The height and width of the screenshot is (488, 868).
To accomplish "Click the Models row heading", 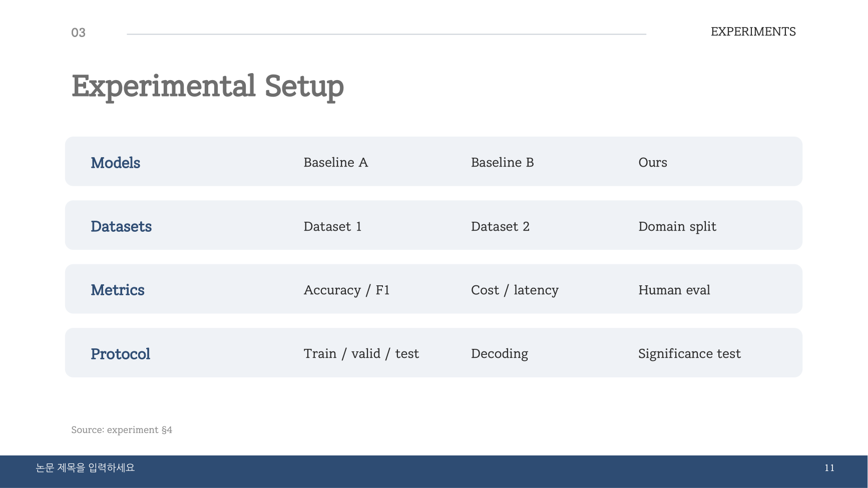I will (x=115, y=163).
